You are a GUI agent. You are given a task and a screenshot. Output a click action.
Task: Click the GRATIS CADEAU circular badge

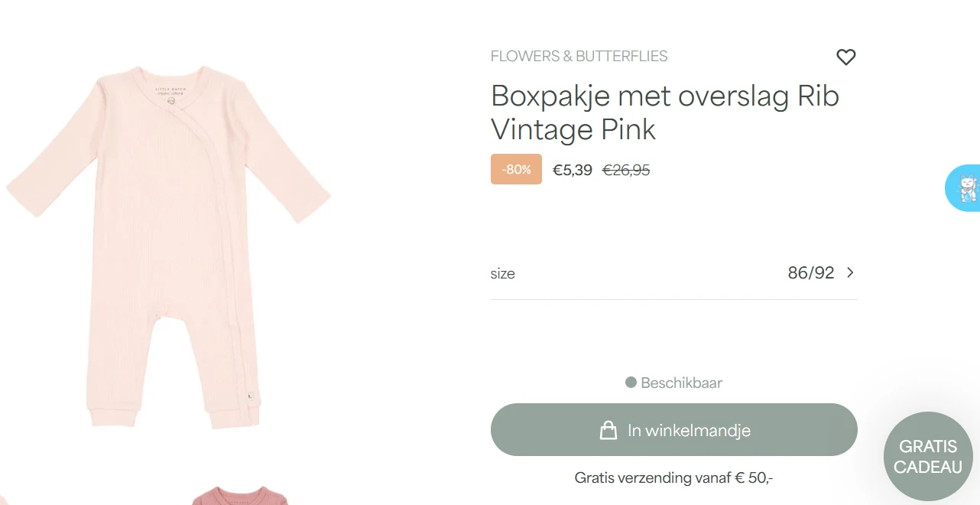pyautogui.click(x=927, y=455)
